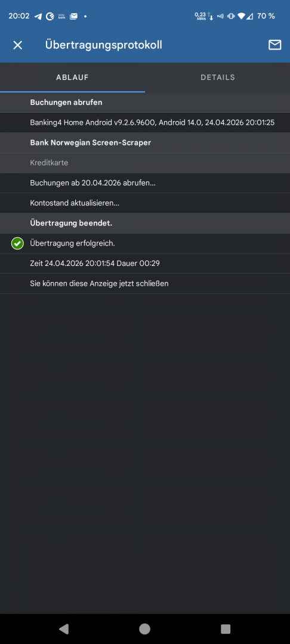Tap the green success checkmark icon
Screen dimensions: 290x644
(17, 243)
